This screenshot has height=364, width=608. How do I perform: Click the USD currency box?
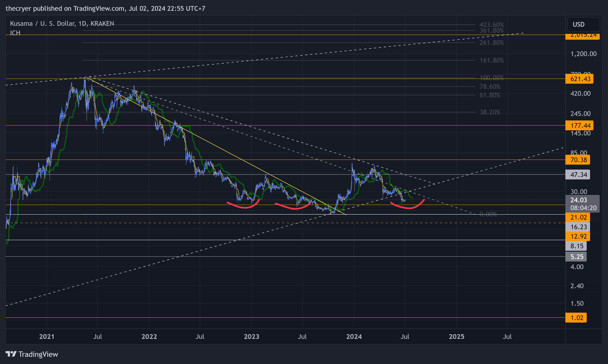(x=584, y=24)
